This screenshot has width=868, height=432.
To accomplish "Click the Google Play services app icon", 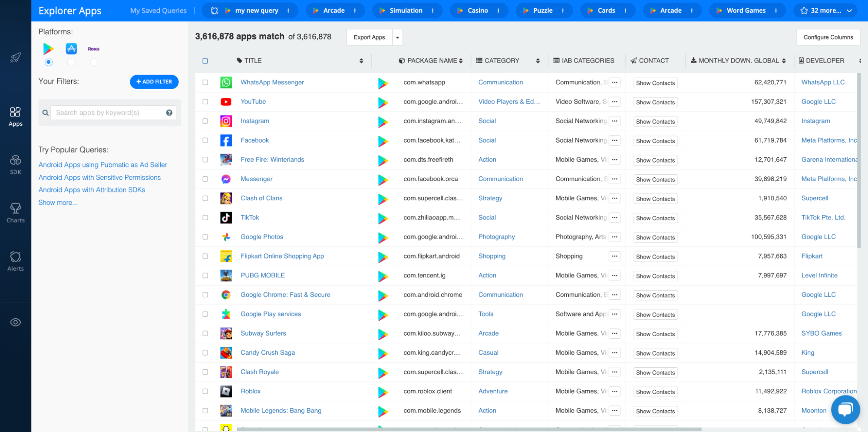I will pos(226,314).
